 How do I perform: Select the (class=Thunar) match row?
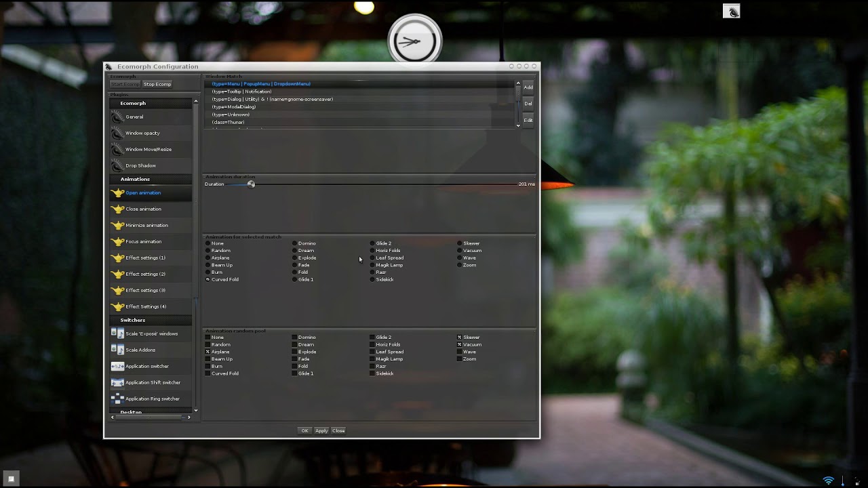[x=359, y=123]
